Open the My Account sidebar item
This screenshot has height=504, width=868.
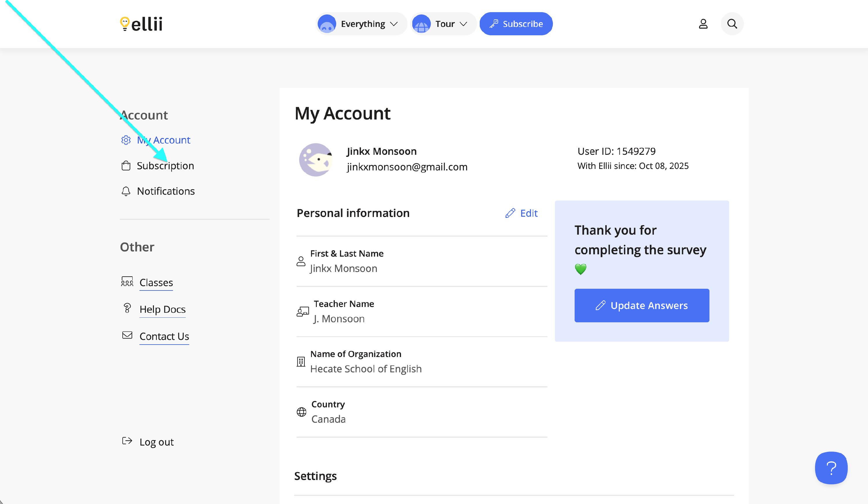pos(163,140)
